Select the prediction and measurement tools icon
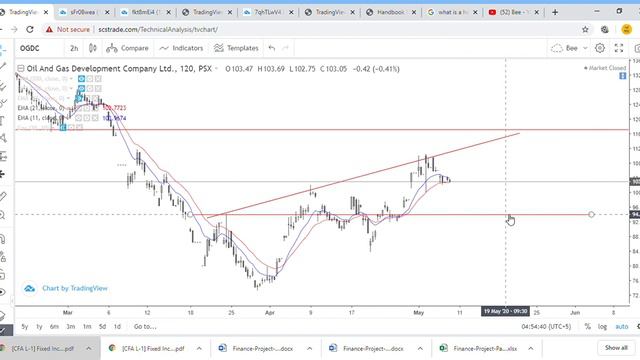This screenshot has height=360, width=640. 3,156
